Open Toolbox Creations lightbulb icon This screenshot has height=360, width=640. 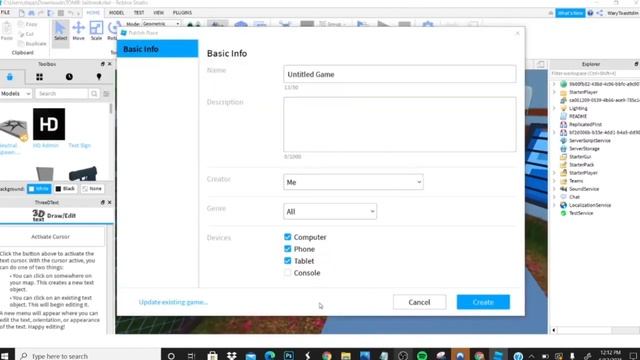point(99,77)
